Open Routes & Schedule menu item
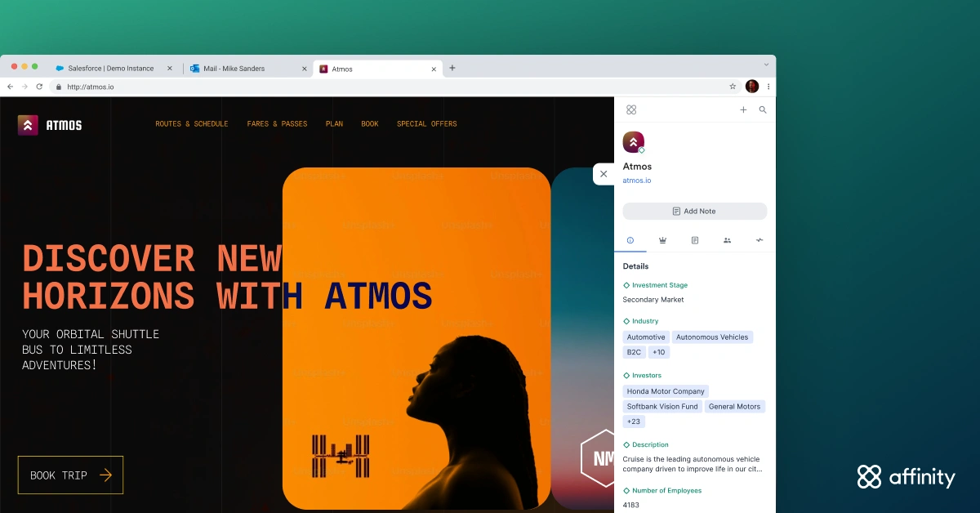980x513 pixels. [192, 124]
